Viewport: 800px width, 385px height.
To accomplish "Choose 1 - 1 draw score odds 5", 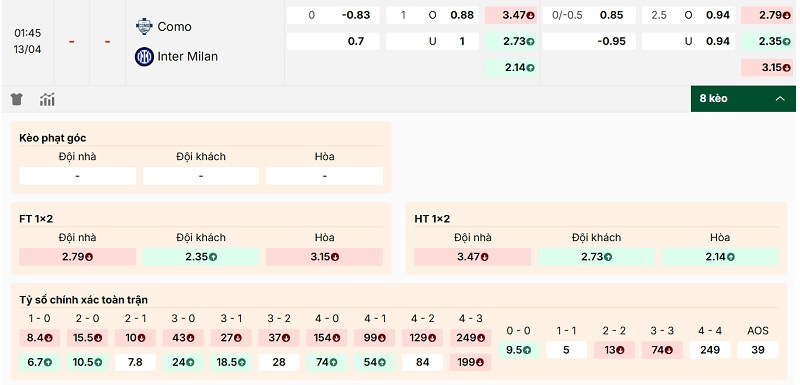I will click(x=566, y=350).
